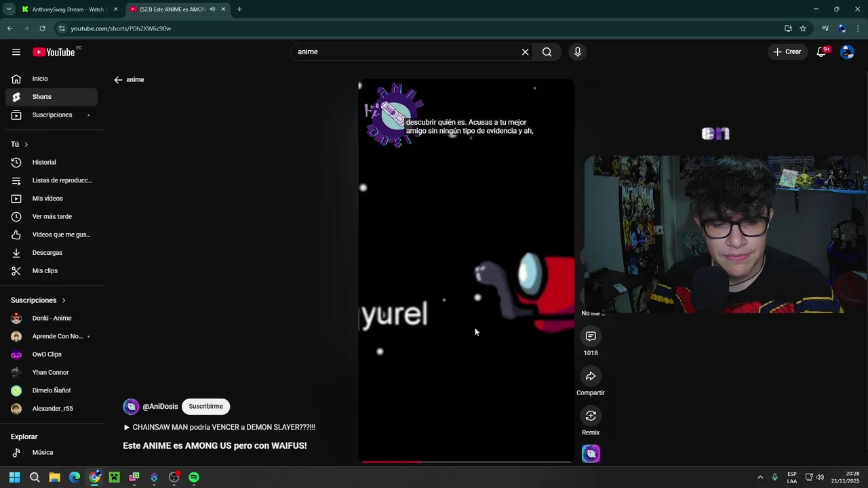Open the @AniDosis channel name
The height and width of the screenshot is (488, 868).
(x=160, y=407)
